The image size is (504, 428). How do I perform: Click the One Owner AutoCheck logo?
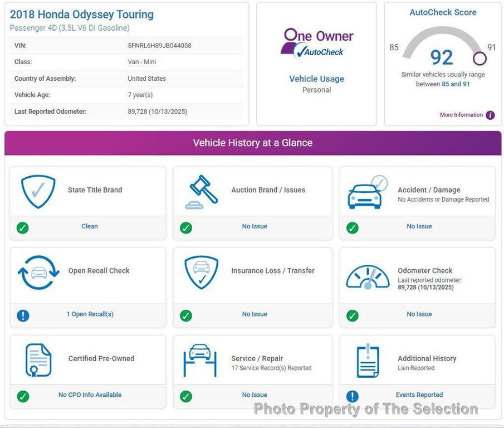pos(316,43)
